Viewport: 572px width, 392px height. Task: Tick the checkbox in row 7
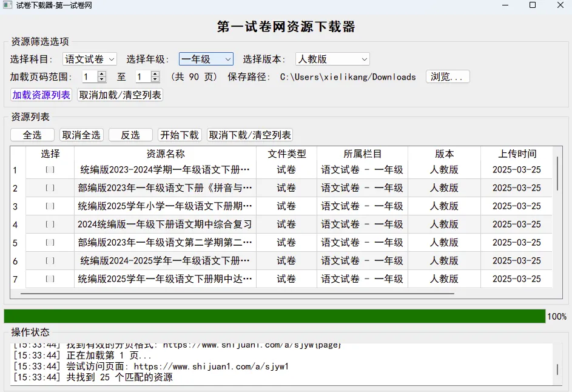point(50,279)
